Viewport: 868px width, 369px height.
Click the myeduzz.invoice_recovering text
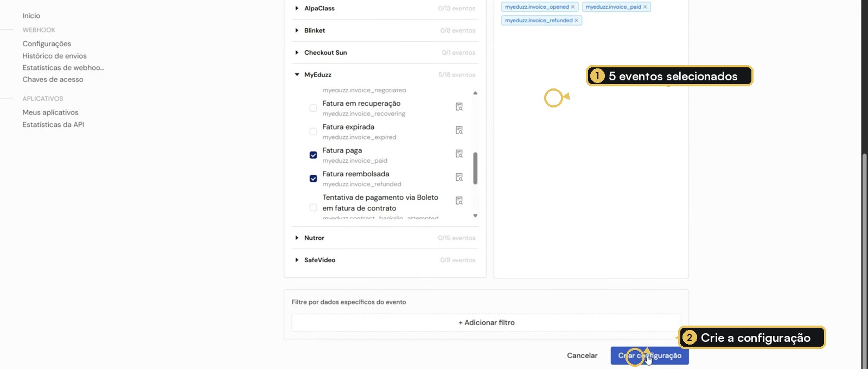click(363, 114)
